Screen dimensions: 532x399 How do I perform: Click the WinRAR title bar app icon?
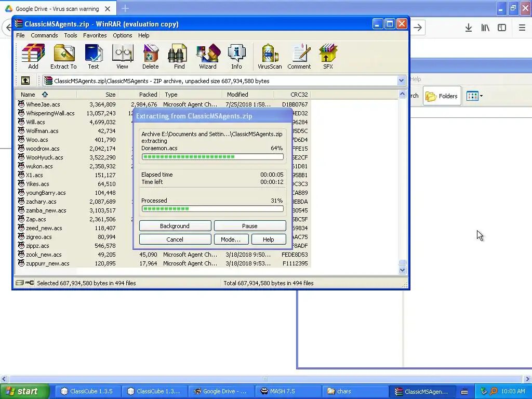[x=19, y=24]
